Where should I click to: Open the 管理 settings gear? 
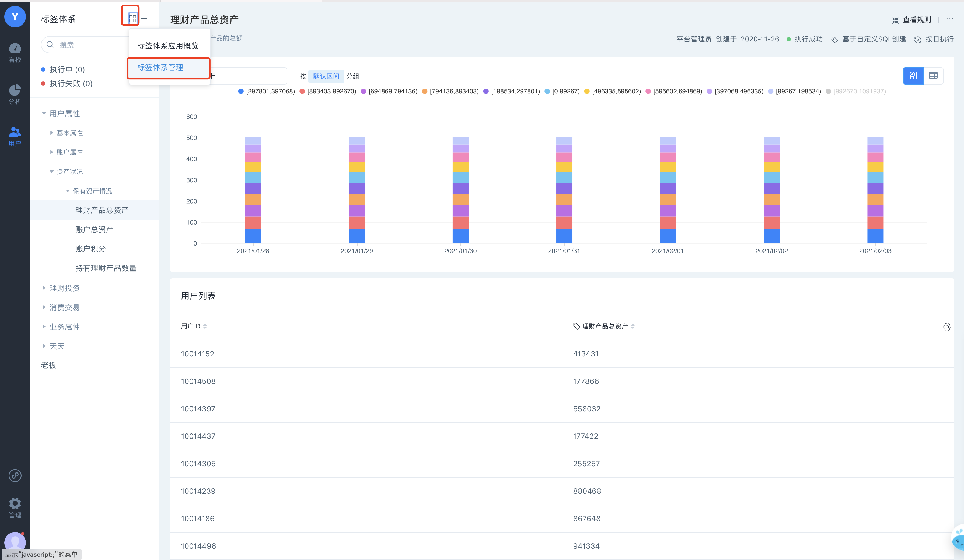pos(15,507)
